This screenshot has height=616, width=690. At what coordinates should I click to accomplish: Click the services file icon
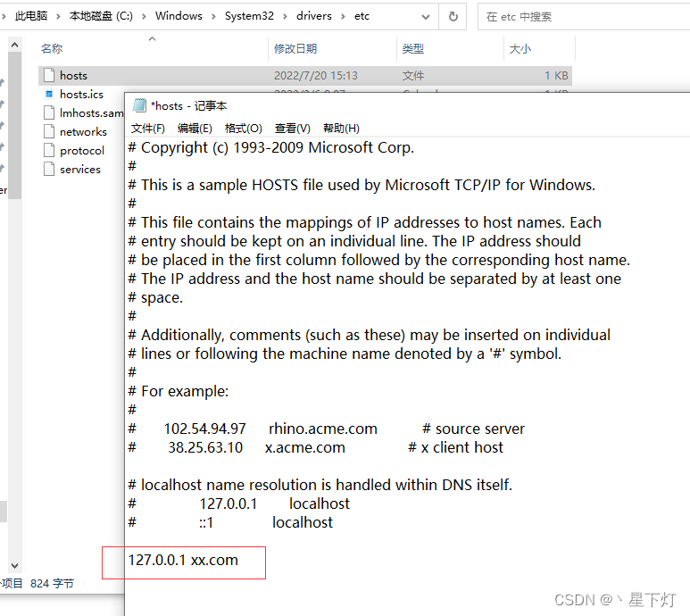pyautogui.click(x=49, y=169)
